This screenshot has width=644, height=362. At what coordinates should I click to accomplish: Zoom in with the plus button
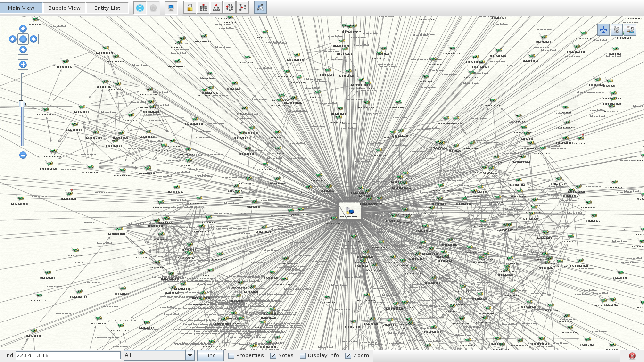pyautogui.click(x=23, y=65)
